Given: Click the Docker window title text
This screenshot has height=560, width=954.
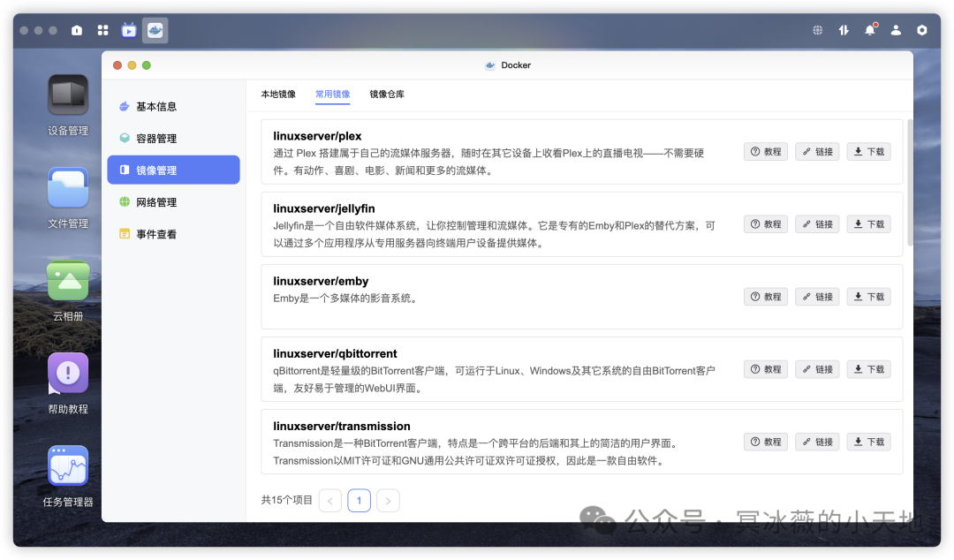Looking at the screenshot, I should point(516,65).
